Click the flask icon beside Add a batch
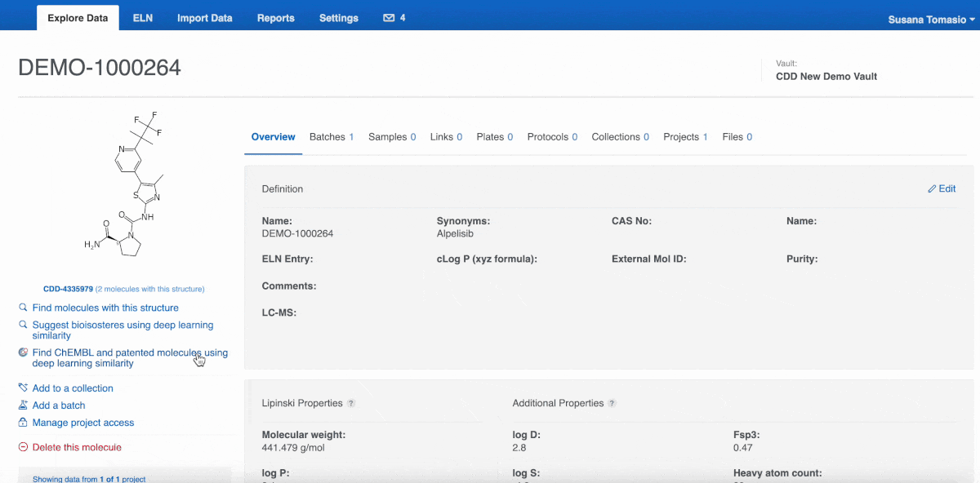980x483 pixels. [23, 405]
